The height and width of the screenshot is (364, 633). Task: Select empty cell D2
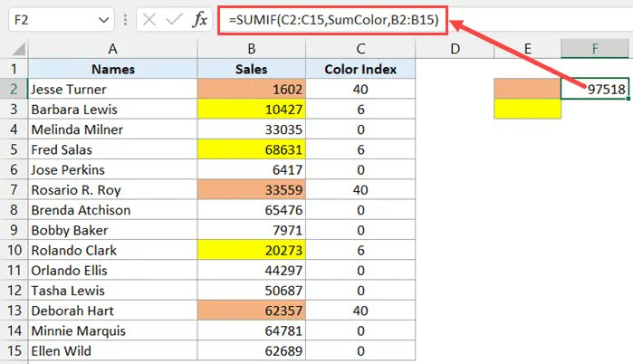pyautogui.click(x=455, y=89)
